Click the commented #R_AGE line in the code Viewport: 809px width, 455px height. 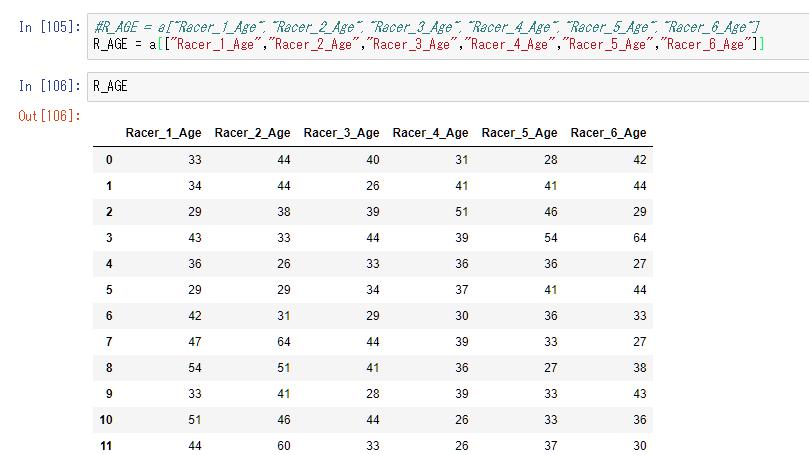pos(426,27)
